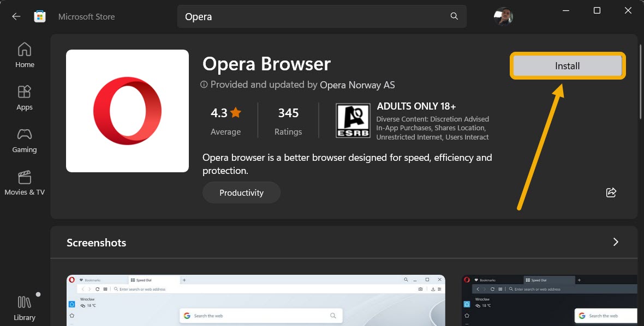Open the Apps section icon

coord(24,93)
